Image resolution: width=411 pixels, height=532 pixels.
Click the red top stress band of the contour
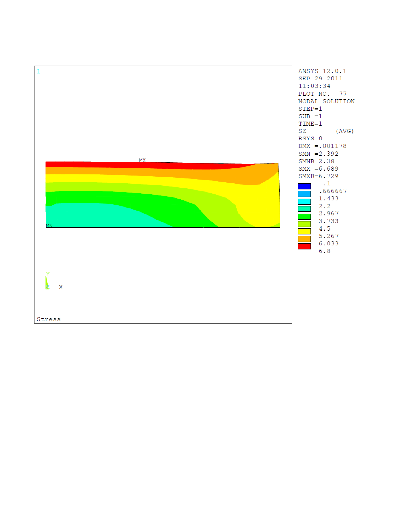146,165
